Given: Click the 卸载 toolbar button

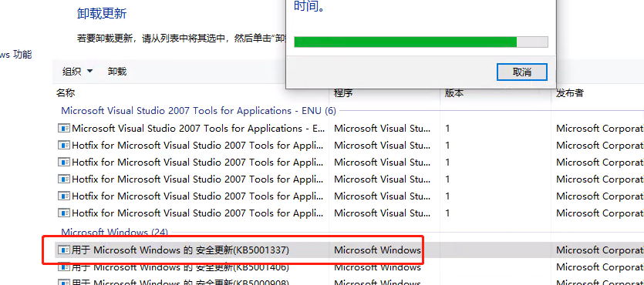Looking at the screenshot, I should (x=117, y=72).
